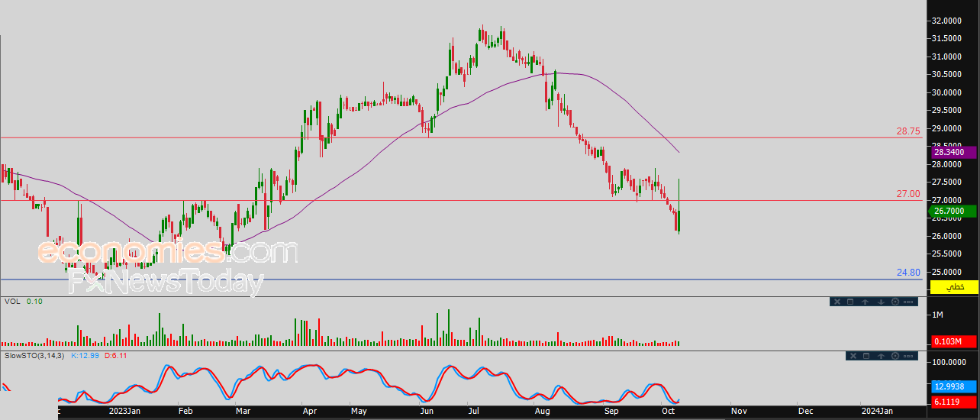The image size is (980, 420).
Task: Click the green 26.7000 price tag
Action: [953, 211]
